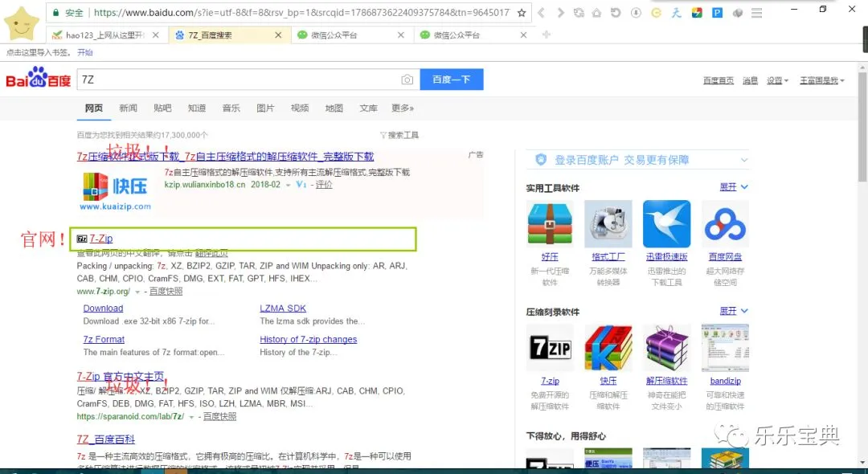This screenshot has width=868, height=474.
Task: Open the Download sublink
Action: [x=103, y=308]
